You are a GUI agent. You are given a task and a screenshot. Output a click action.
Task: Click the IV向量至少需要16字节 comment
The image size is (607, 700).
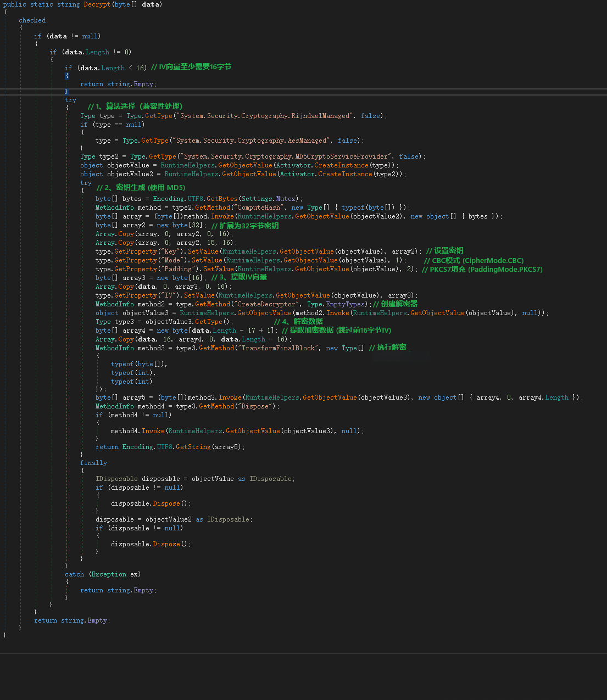coord(191,67)
